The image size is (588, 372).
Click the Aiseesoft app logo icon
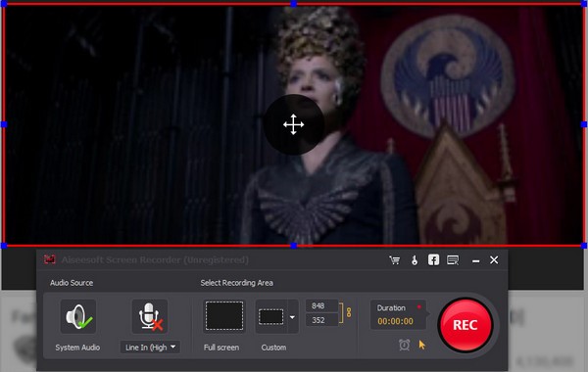point(50,259)
